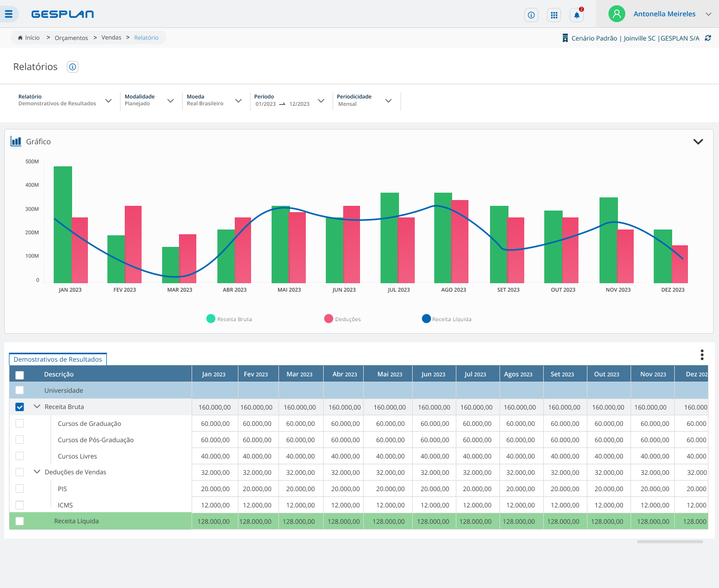Screen dimensions: 719x588
Task: Check the Cursos de Graduação checkbox
Action: click(x=19, y=423)
